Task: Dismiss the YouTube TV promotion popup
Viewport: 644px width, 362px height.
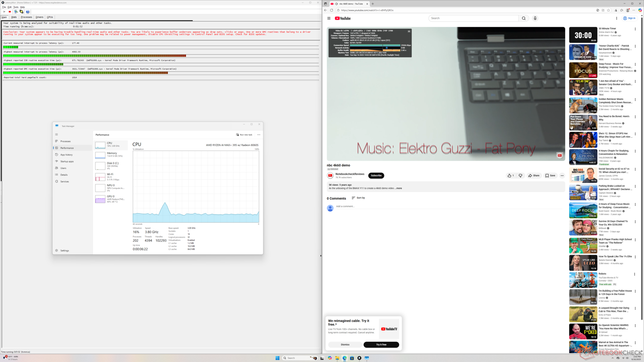Action: [x=345, y=345]
